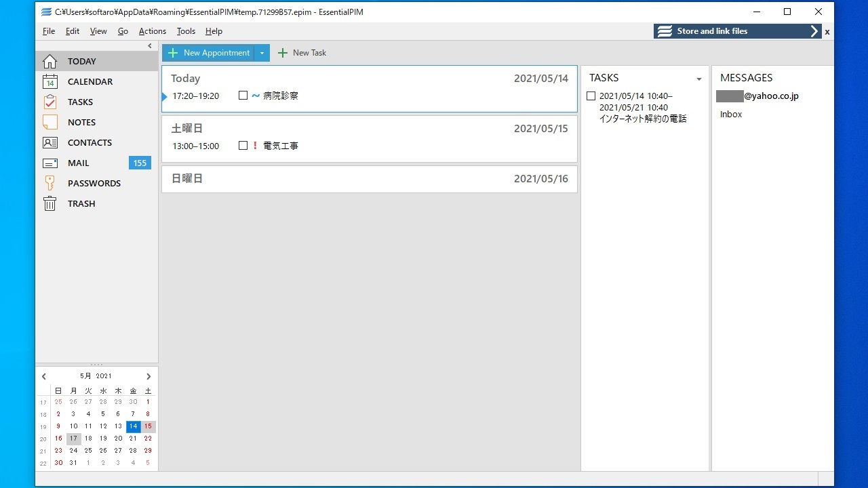Click the 5月 2021 month title
The height and width of the screenshot is (488, 868).
(96, 376)
